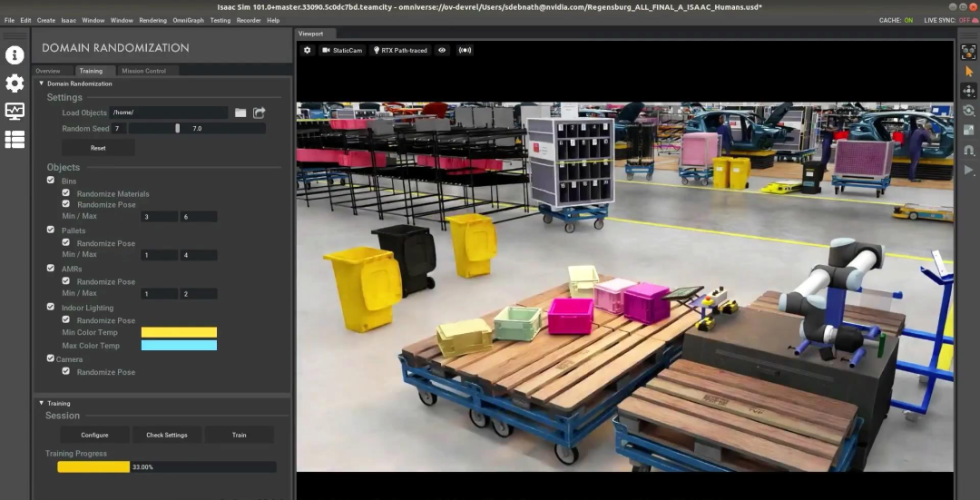The height and width of the screenshot is (500, 980).
Task: Open the Rendering menu
Action: pyautogui.click(x=152, y=20)
